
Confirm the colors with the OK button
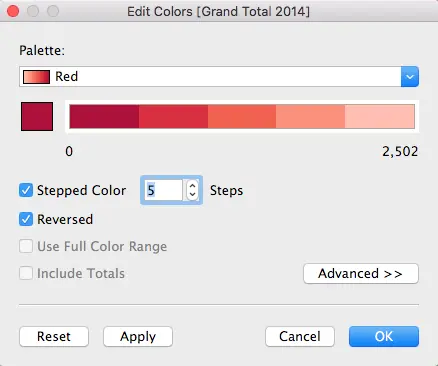(384, 336)
